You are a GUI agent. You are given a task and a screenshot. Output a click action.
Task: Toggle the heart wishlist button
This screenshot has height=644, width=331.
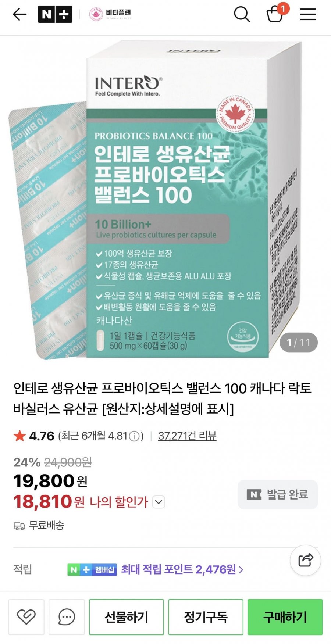26,617
